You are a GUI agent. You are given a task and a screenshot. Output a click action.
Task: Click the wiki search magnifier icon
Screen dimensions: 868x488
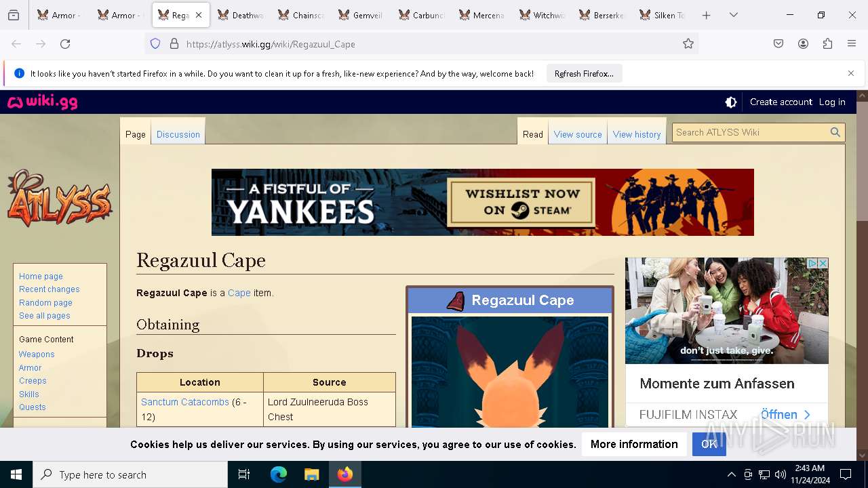pos(835,132)
